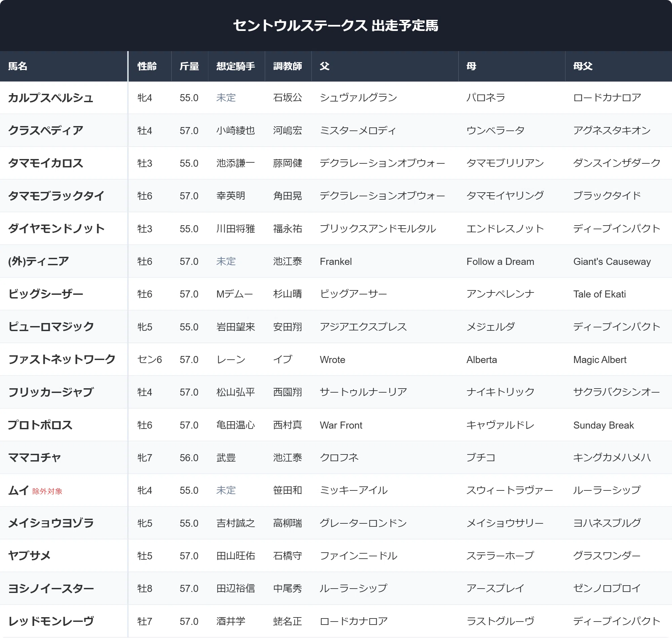
Task: Select horse name タマモブラックタイ
Action: pyautogui.click(x=56, y=196)
